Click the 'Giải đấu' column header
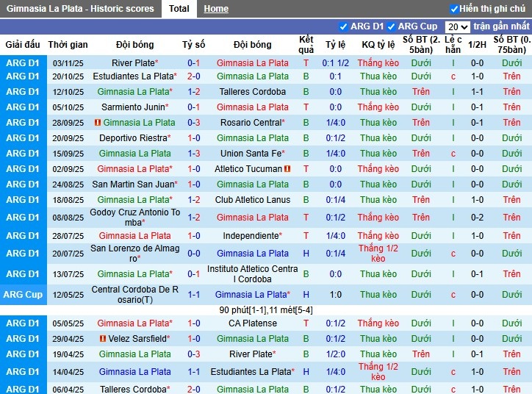The image size is (532, 394). [23, 44]
